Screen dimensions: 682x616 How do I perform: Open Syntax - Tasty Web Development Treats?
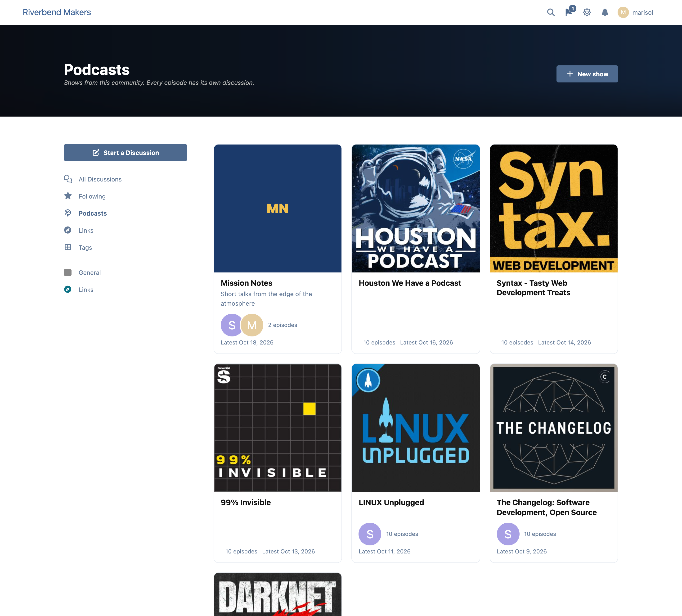[x=533, y=288]
